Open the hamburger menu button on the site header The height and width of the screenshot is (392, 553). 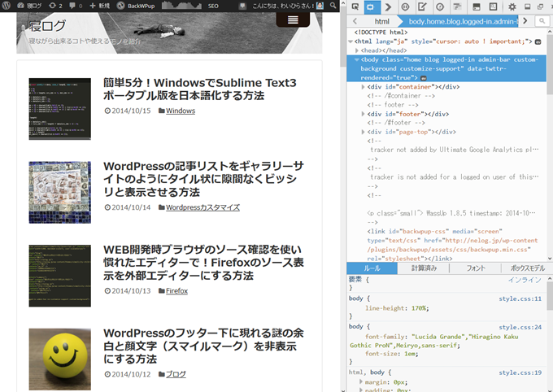pyautogui.click(x=293, y=20)
